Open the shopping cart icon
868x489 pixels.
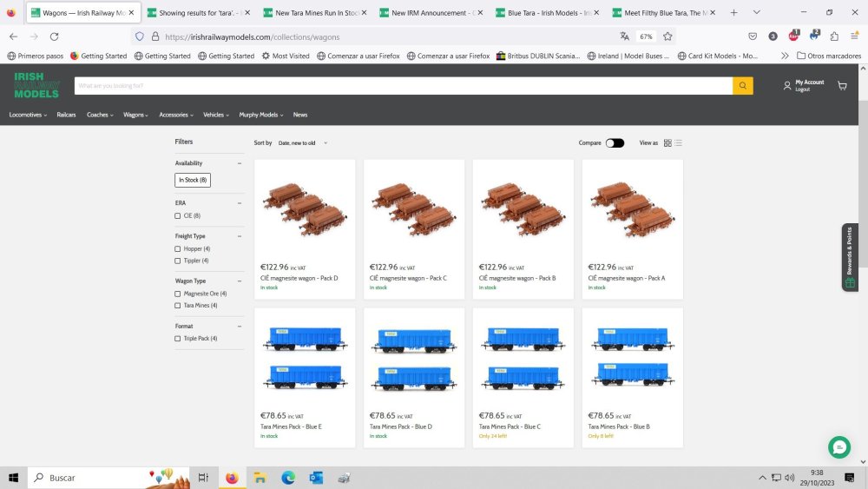[x=842, y=86]
